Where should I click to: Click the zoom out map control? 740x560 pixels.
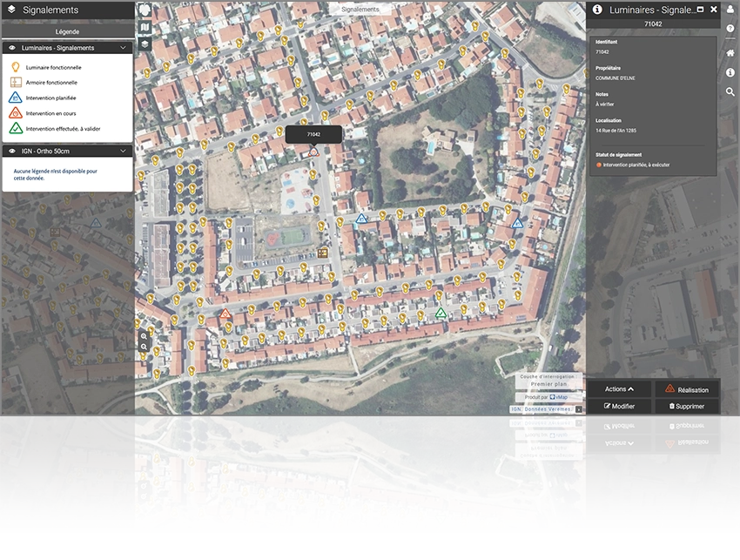145,347
